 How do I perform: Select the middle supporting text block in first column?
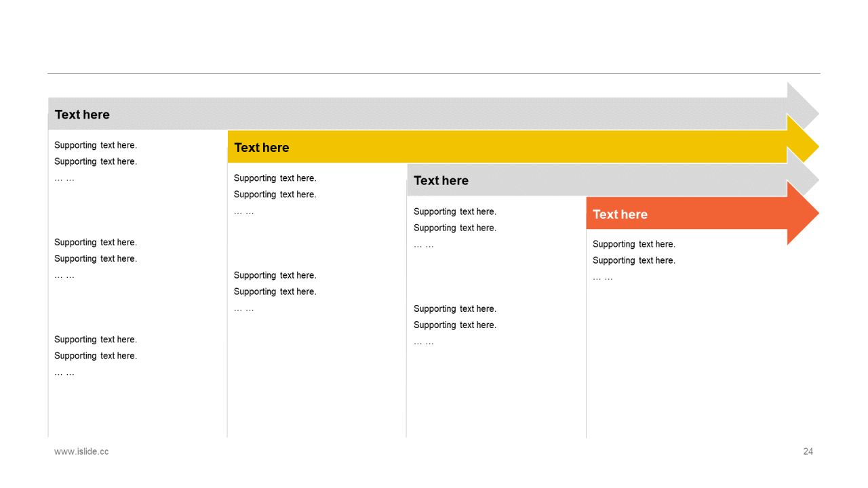(x=96, y=258)
